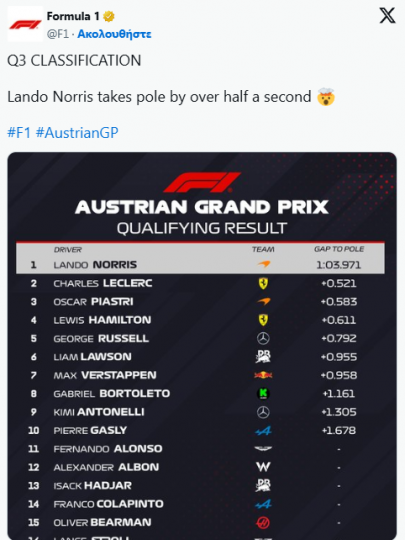Click the McLaren logo next to Norris
This screenshot has width=405, height=540.
pyautogui.click(x=263, y=264)
